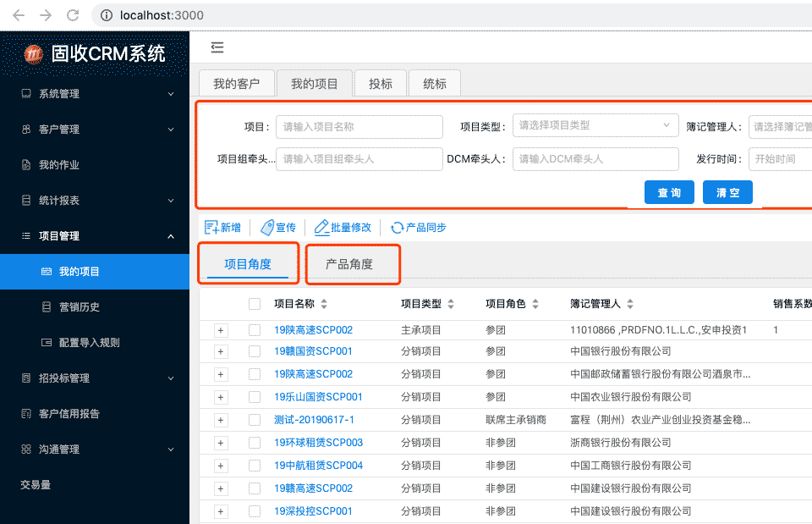
Task: Check the 测试-20190617-1 row checkbox
Action: [255, 418]
